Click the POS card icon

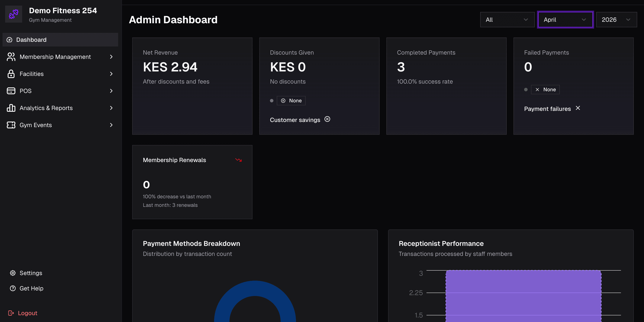11,91
